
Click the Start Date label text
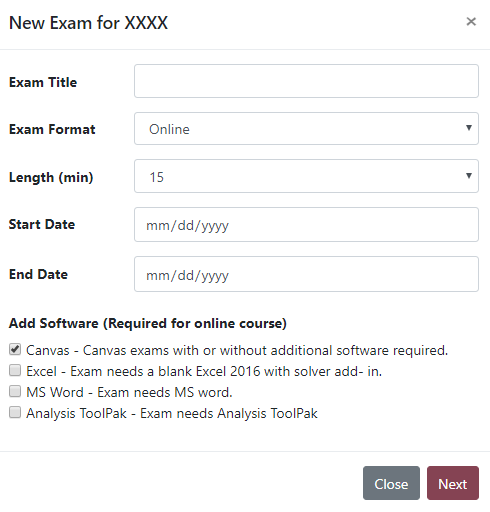point(42,224)
